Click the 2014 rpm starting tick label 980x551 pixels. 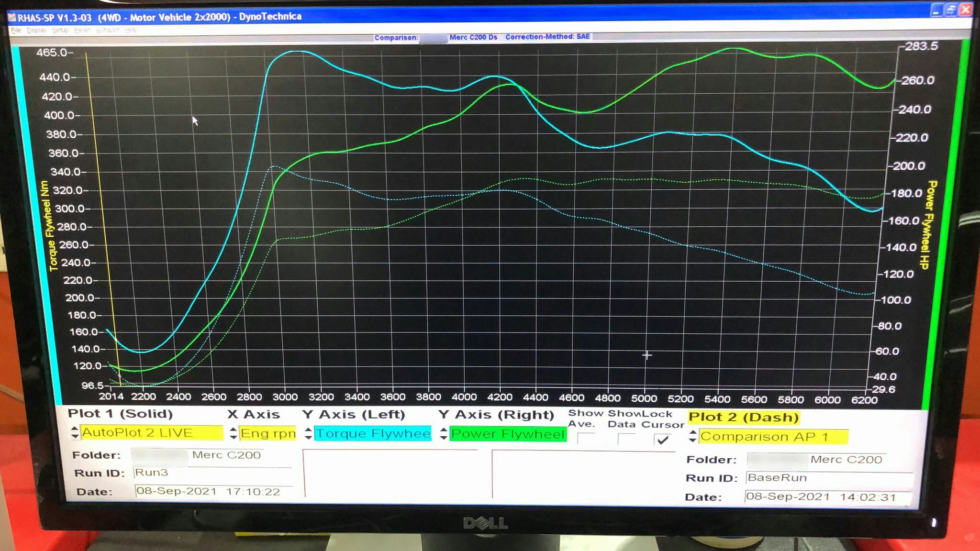[111, 397]
